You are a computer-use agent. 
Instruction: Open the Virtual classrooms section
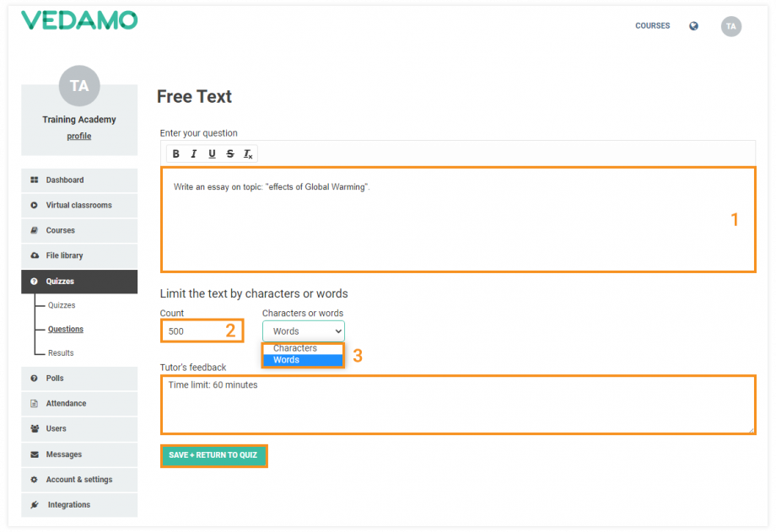pyautogui.click(x=34, y=205)
